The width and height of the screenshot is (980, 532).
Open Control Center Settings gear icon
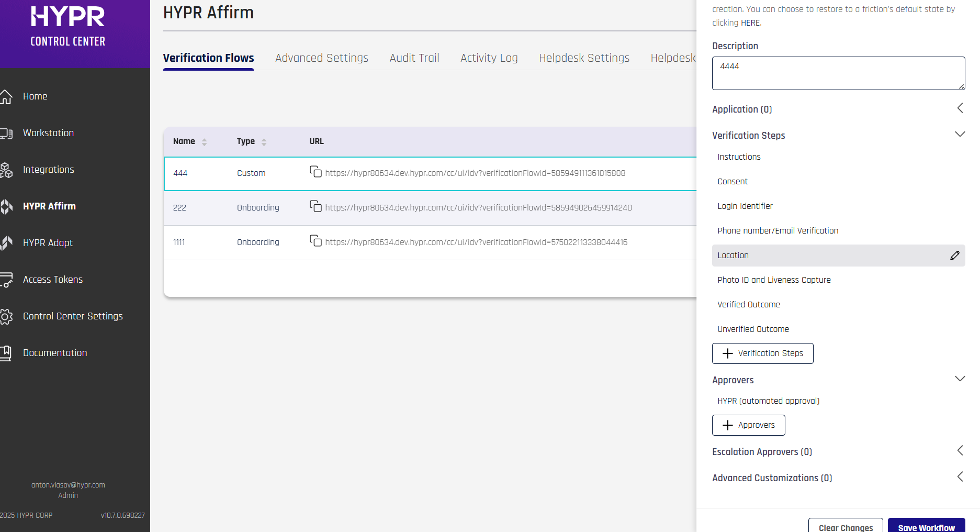pos(6,316)
